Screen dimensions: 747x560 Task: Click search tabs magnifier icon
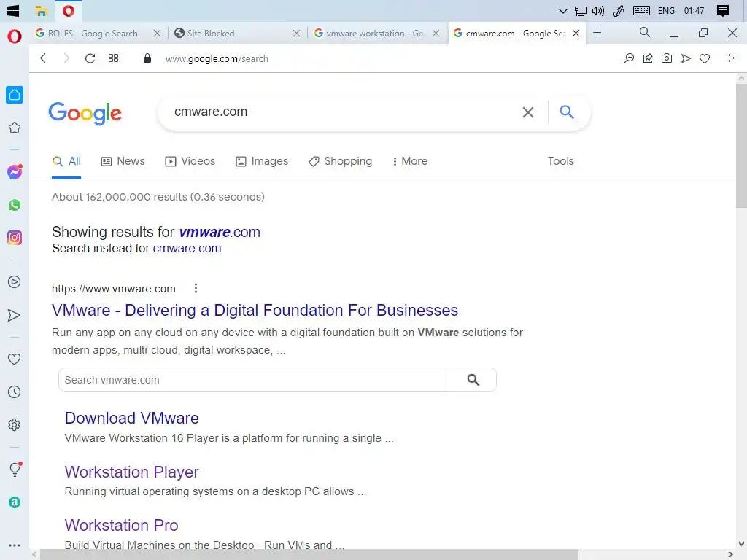(645, 32)
